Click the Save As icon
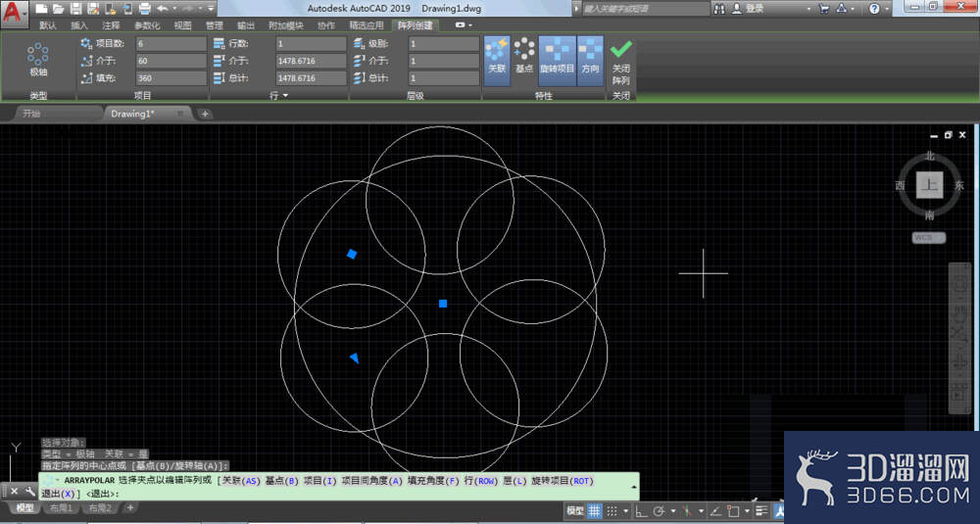 [x=93, y=9]
